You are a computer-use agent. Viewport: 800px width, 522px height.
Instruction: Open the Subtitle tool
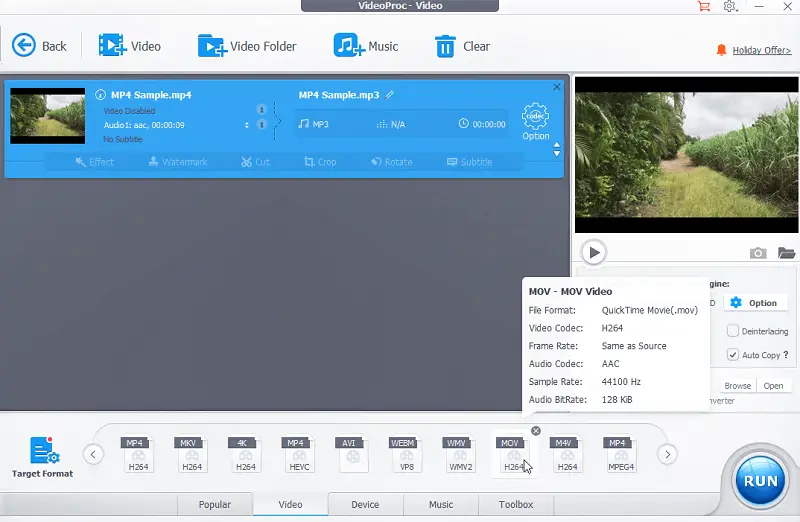point(470,162)
